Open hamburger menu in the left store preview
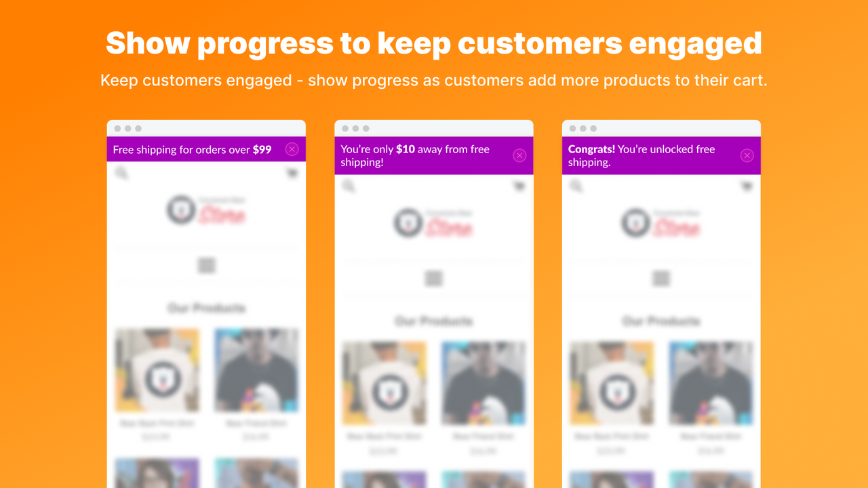The height and width of the screenshot is (488, 868). pos(206,266)
